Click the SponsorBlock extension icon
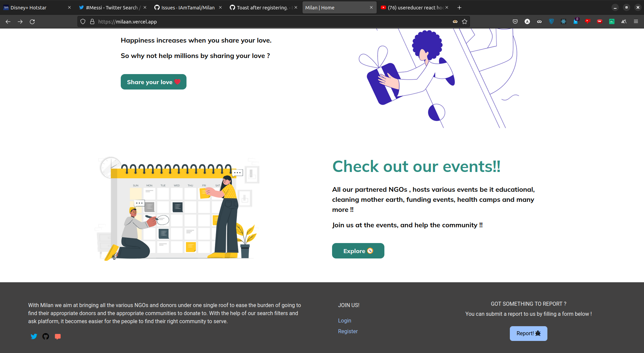Screen dimensions: 644x353 tap(600, 21)
